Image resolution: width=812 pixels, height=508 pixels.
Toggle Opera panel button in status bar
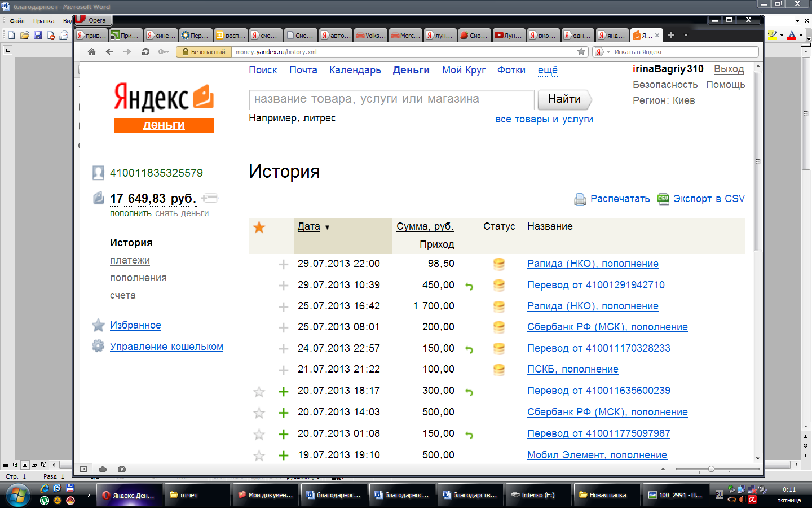83,469
